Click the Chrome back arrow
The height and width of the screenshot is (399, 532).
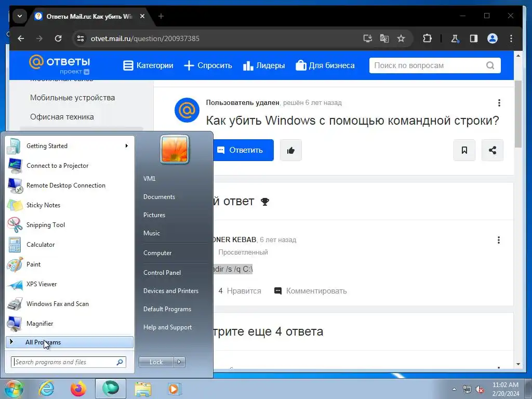point(21,38)
